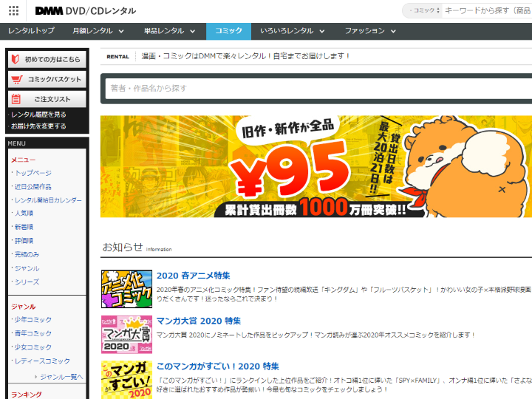Open レンタル開始日カレンダー link
The height and width of the screenshot is (399, 532).
(x=48, y=200)
